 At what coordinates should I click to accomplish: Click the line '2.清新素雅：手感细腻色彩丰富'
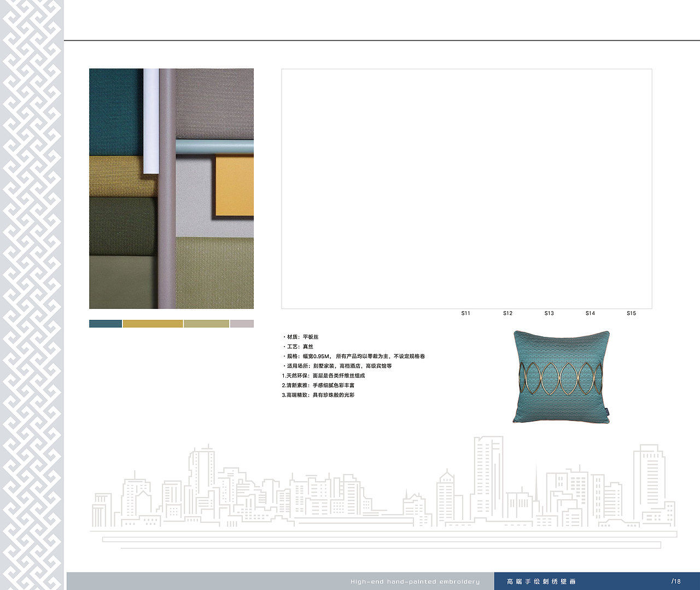(318, 385)
